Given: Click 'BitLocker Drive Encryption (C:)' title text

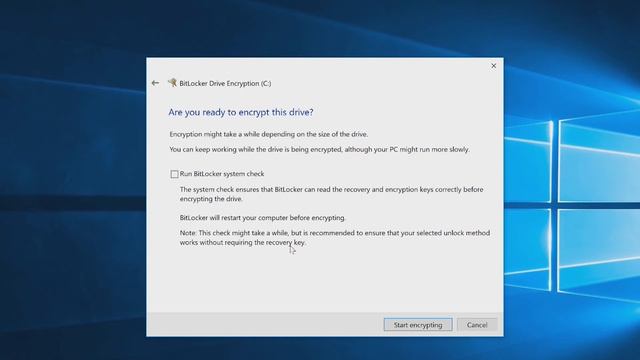Looking at the screenshot, I should [x=225, y=83].
